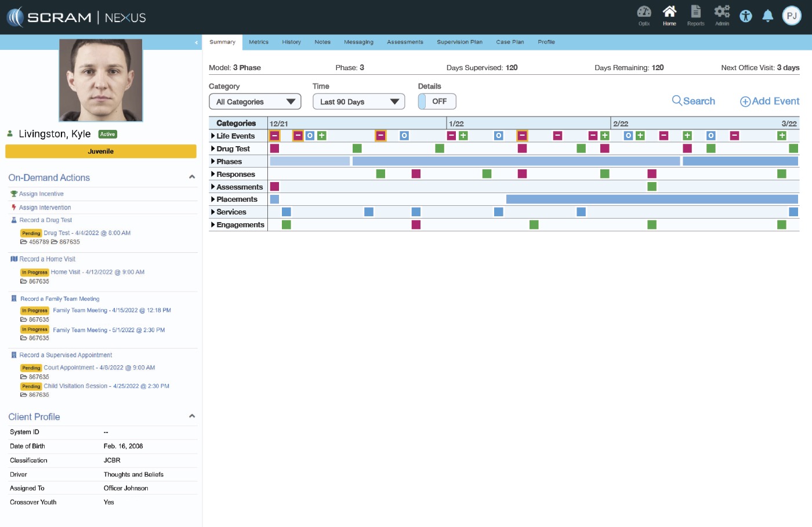Collapse the Client Profile section
The height and width of the screenshot is (527, 812).
[192, 416]
